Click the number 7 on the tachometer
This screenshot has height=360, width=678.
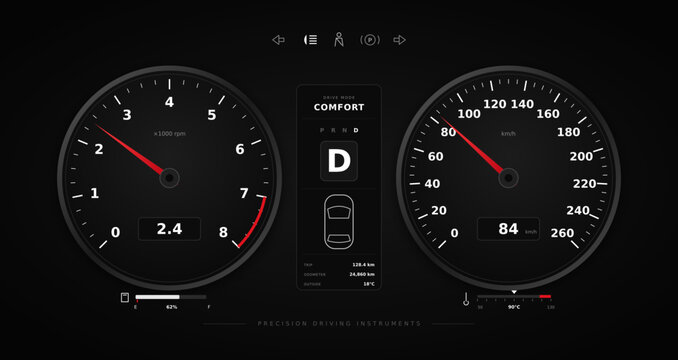click(244, 193)
